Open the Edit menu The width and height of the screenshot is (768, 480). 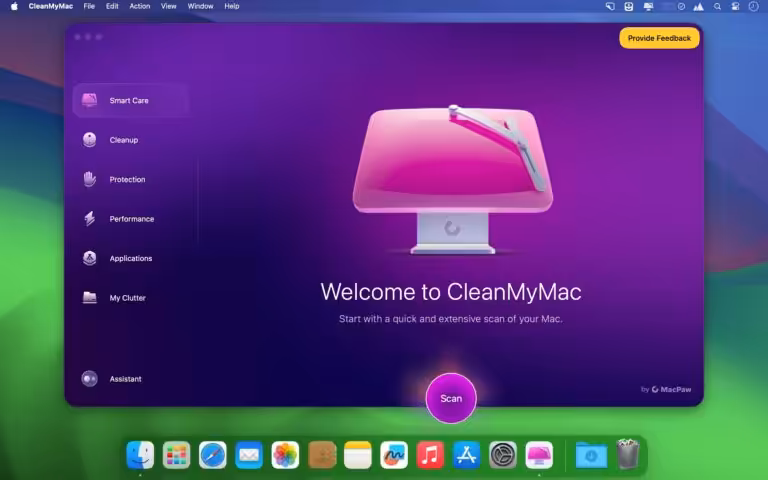(112, 6)
